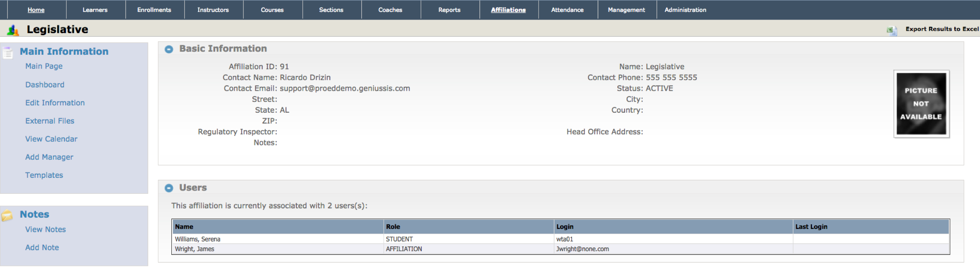Open the Learners menu

[95, 10]
